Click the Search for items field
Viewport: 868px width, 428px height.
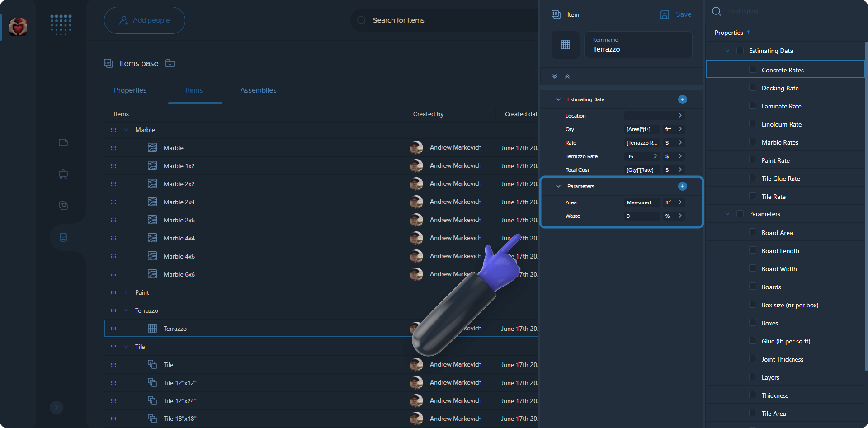(x=444, y=20)
